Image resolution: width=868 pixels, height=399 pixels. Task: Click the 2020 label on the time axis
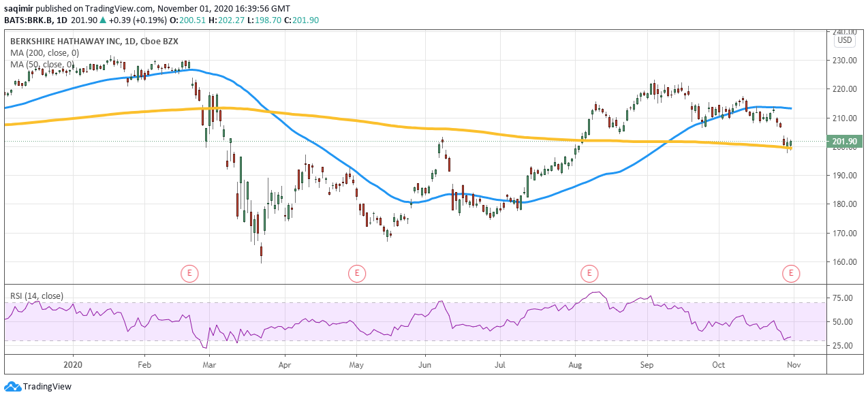point(72,365)
